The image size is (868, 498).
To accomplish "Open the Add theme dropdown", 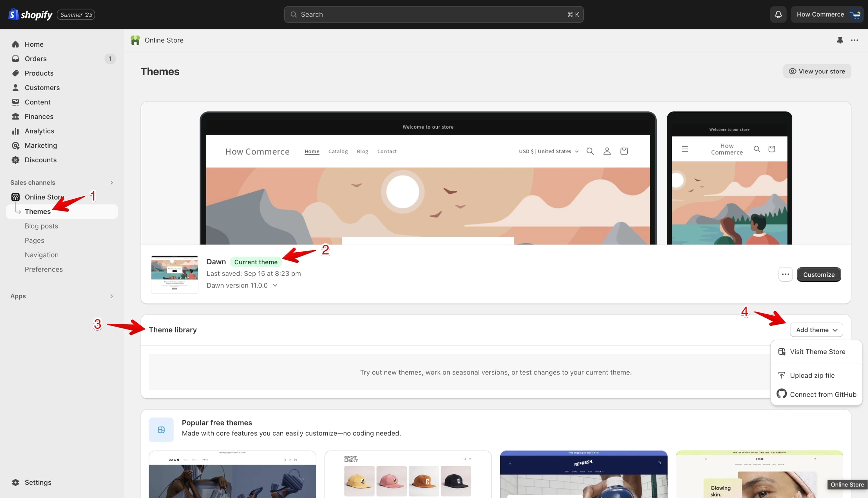I will pyautogui.click(x=816, y=330).
